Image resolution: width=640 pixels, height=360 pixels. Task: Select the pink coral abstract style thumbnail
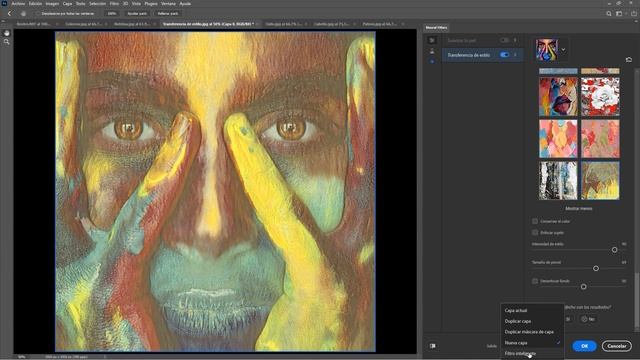point(600,139)
